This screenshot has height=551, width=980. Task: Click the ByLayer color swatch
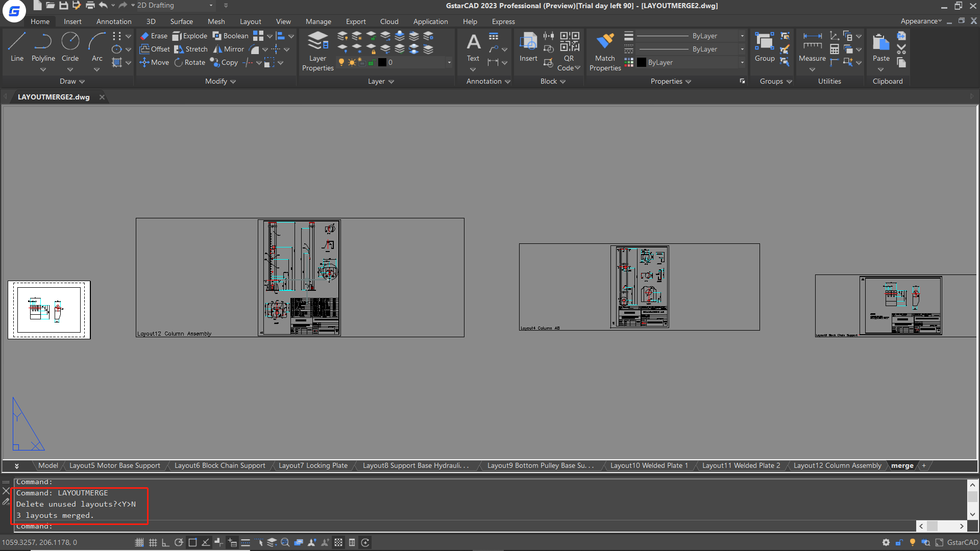coord(642,63)
